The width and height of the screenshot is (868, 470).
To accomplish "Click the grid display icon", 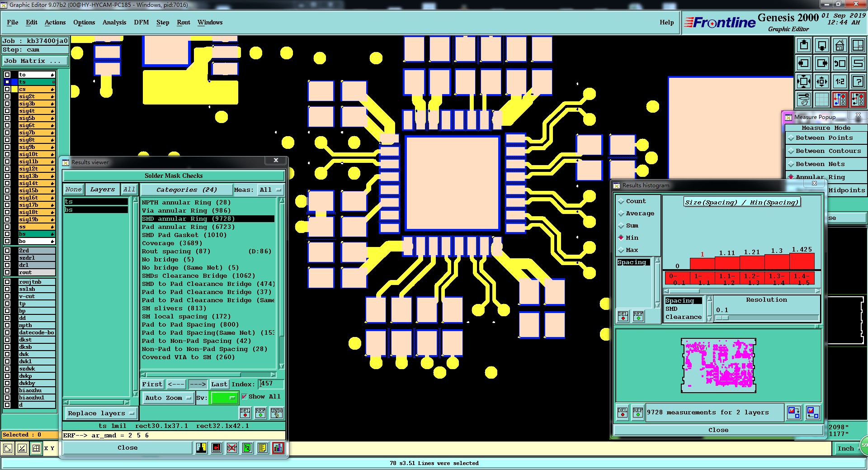I will [822, 99].
